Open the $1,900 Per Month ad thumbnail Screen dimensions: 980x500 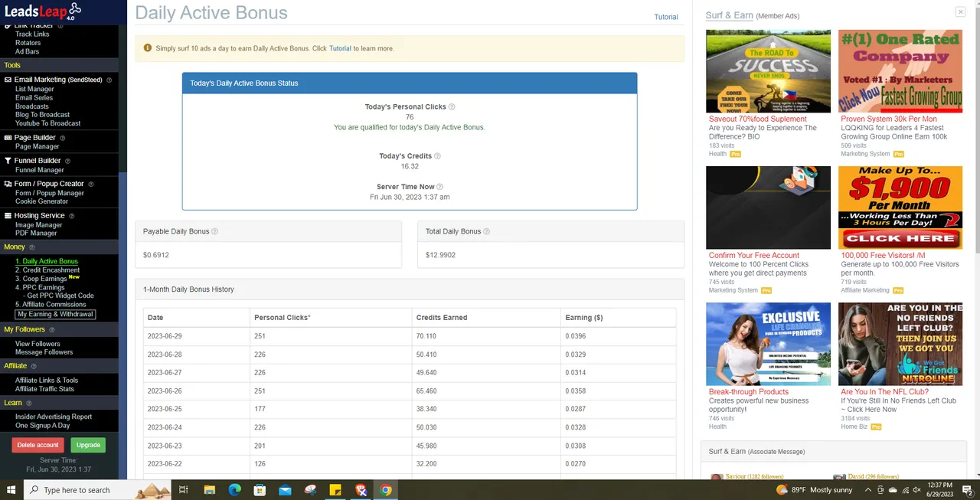pos(900,208)
